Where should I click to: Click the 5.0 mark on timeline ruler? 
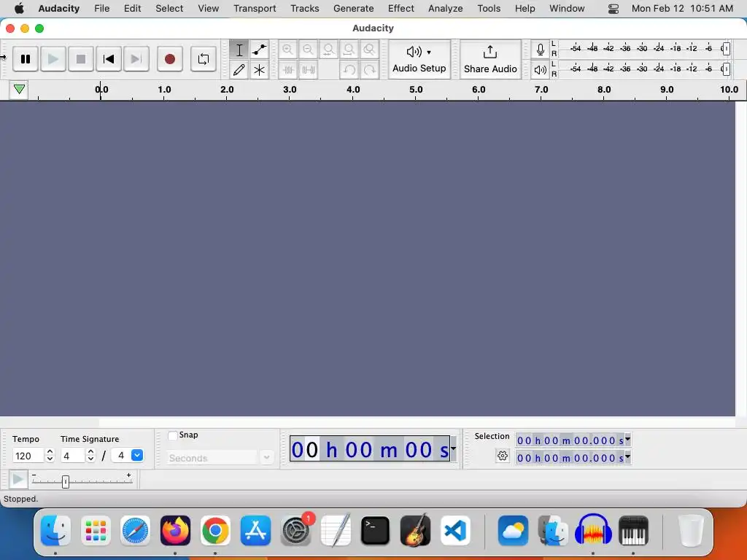[x=416, y=90]
